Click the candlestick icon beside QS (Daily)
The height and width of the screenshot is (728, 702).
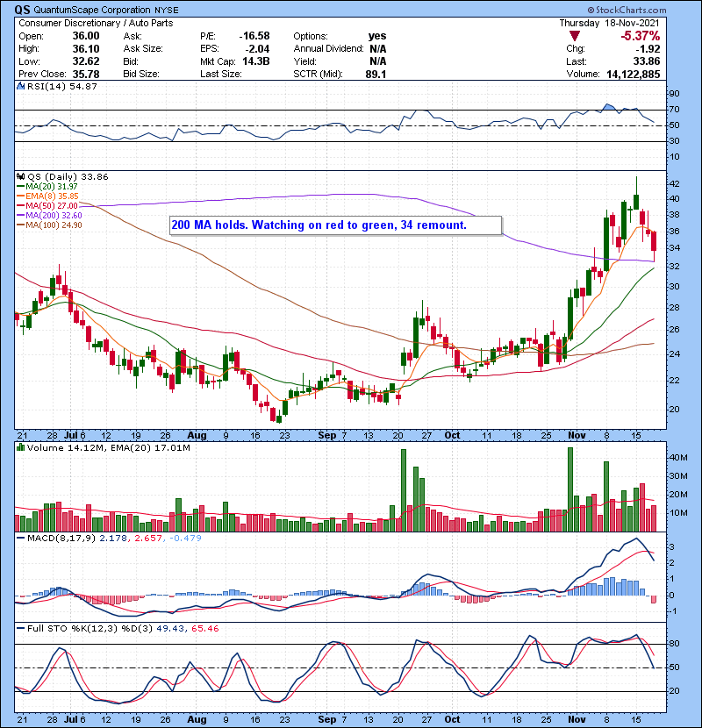click(x=20, y=176)
